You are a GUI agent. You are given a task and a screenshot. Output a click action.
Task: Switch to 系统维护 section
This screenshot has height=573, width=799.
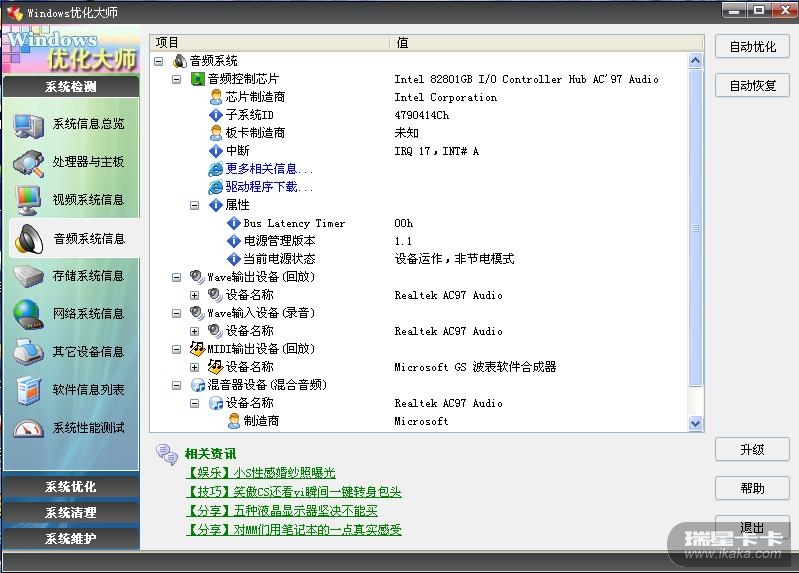(71, 538)
